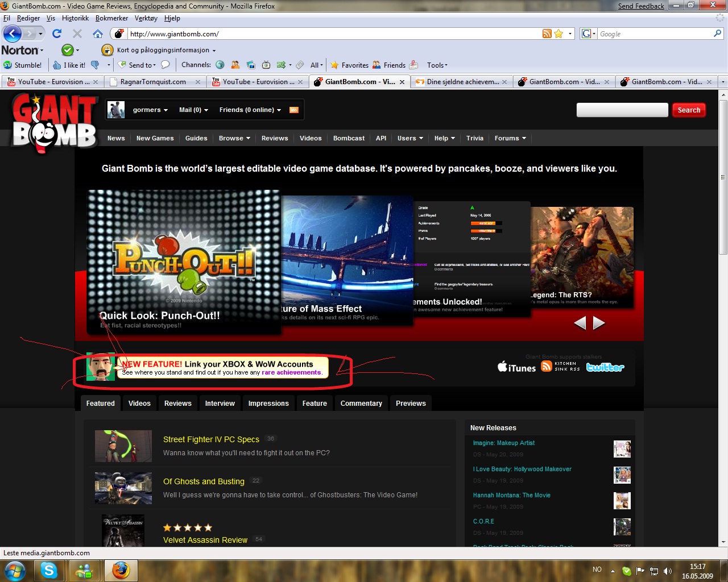Show next carousel item with right arrow

599,323
